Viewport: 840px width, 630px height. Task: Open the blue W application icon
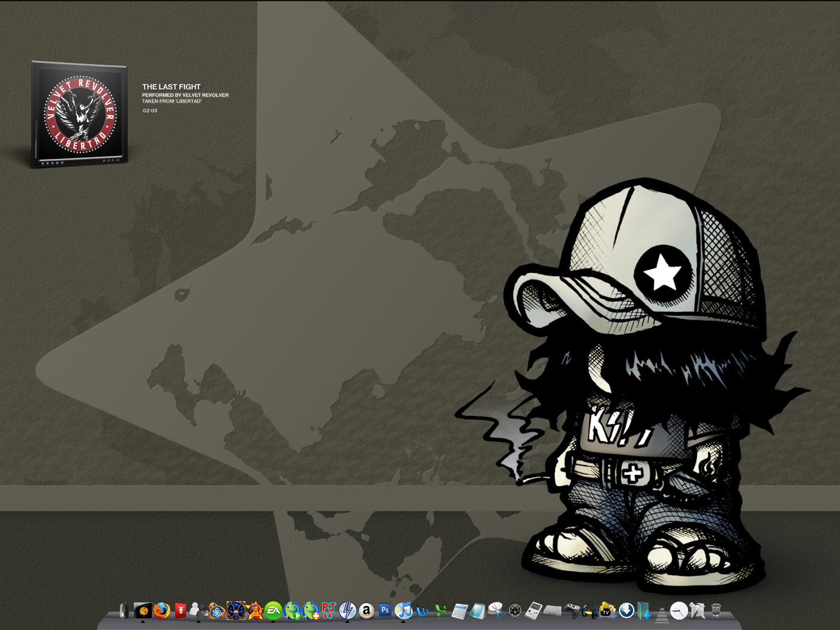coord(423,611)
